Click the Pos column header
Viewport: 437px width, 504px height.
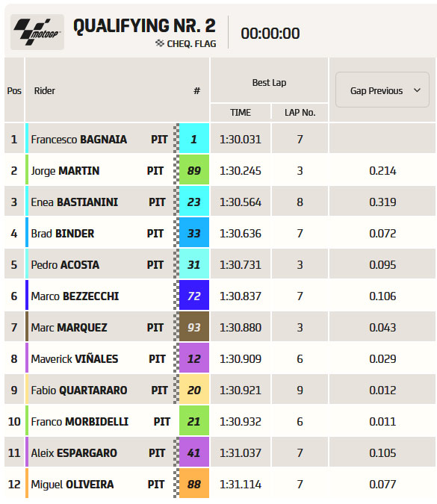coord(14,90)
